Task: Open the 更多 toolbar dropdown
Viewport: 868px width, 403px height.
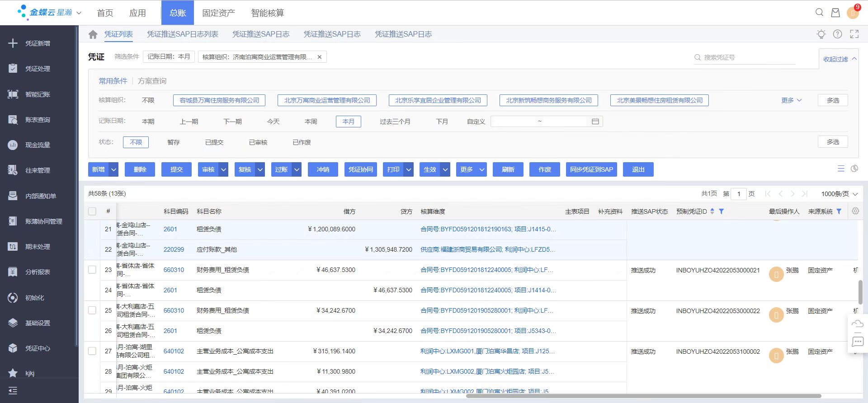Action: (471, 169)
